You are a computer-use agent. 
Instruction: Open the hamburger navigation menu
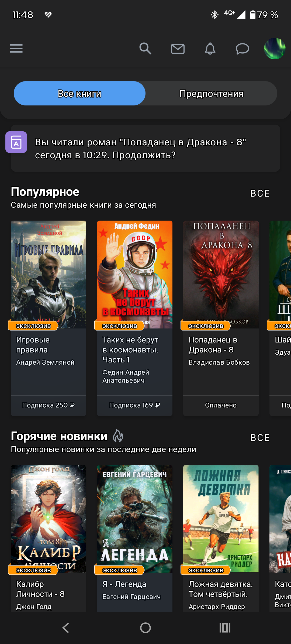point(16,49)
